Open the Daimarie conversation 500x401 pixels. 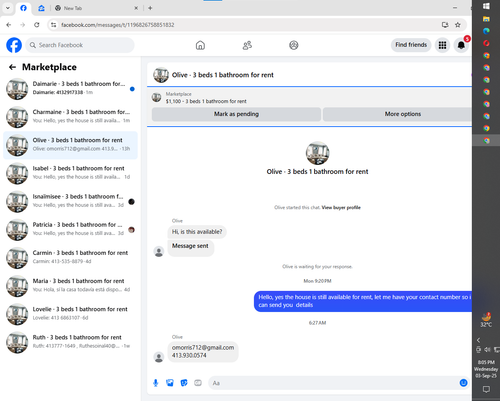pyautogui.click(x=70, y=89)
